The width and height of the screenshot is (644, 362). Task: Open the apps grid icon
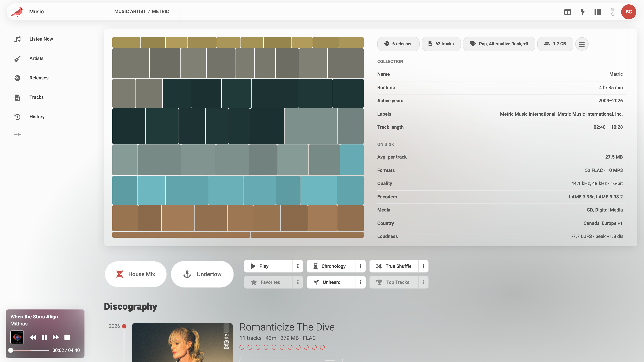pyautogui.click(x=598, y=12)
